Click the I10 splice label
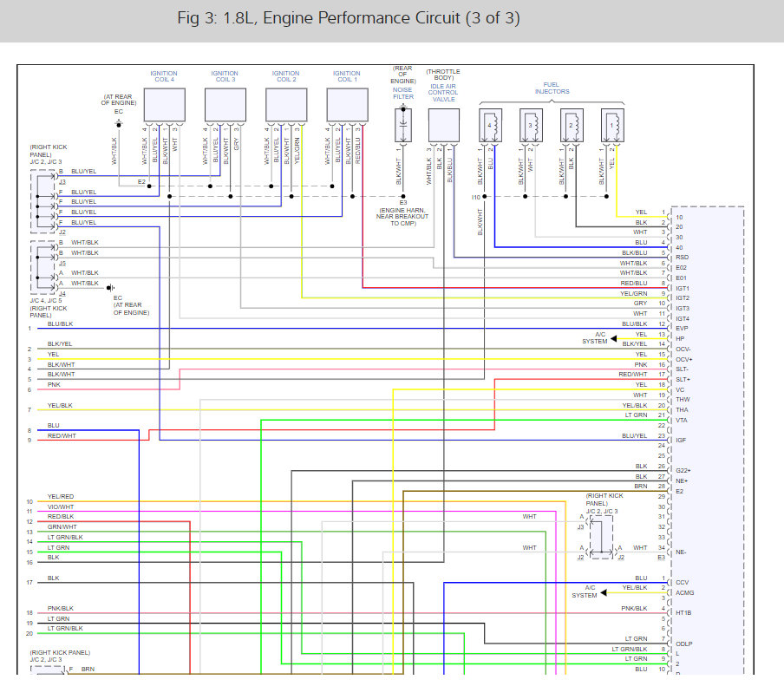784x699 pixels. click(475, 198)
